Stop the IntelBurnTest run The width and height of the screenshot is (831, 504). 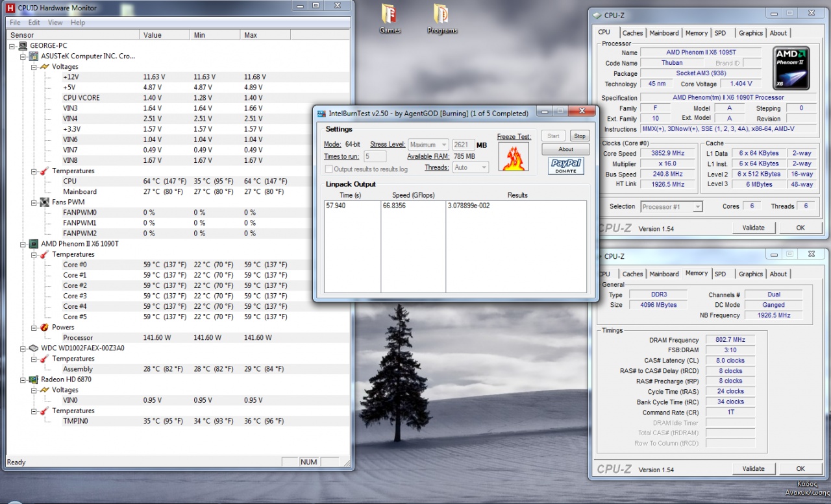579,136
